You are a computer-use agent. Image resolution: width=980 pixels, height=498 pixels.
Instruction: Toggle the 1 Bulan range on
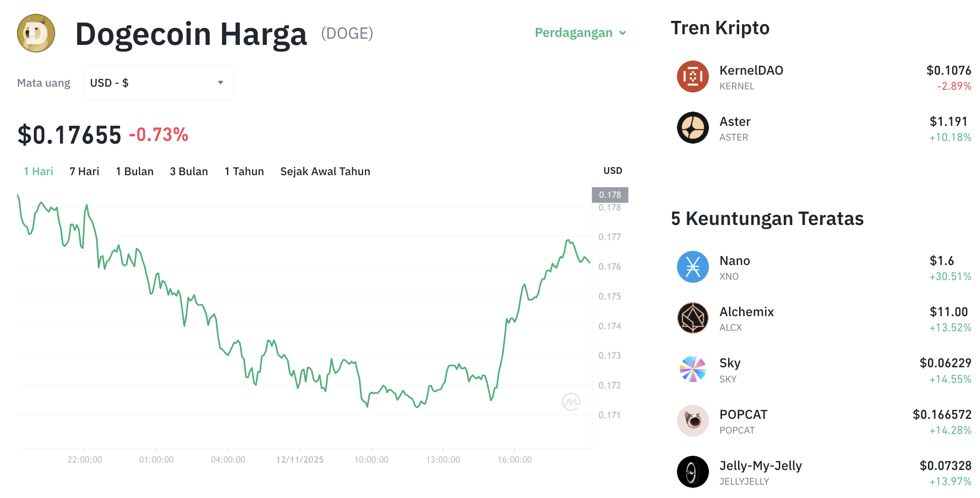(134, 171)
